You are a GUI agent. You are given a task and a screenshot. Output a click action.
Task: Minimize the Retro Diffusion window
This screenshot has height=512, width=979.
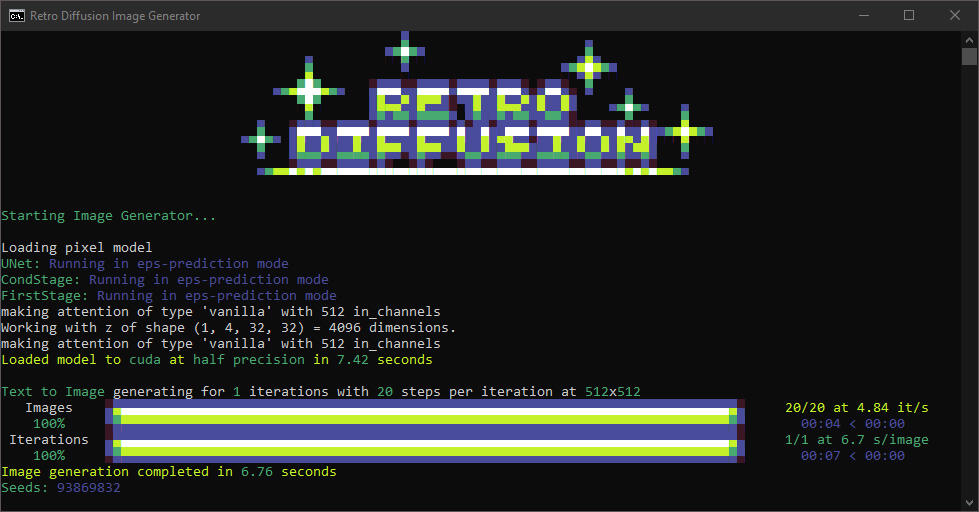pos(862,15)
